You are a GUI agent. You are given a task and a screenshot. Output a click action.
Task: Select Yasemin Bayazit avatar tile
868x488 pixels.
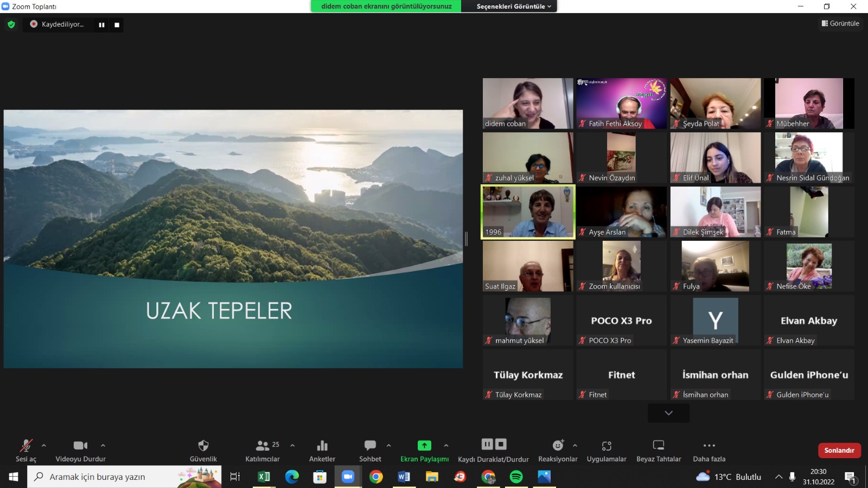coord(716,320)
